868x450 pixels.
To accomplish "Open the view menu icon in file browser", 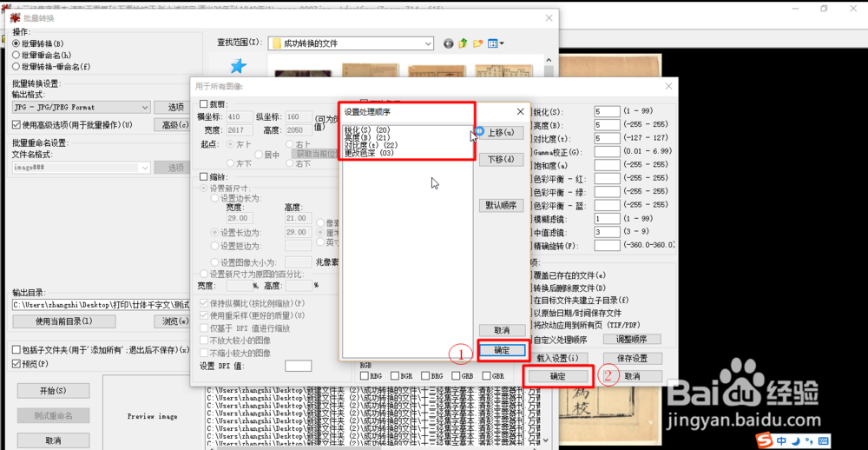I will [x=496, y=43].
